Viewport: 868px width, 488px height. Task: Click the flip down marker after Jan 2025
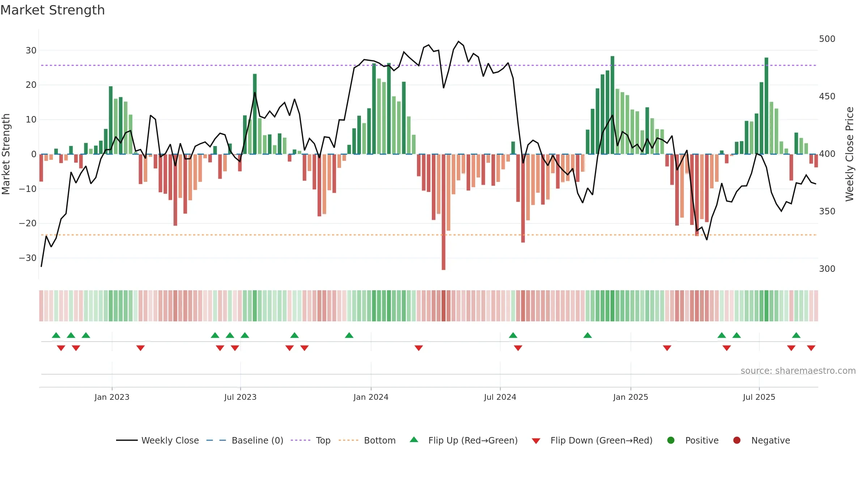point(667,348)
